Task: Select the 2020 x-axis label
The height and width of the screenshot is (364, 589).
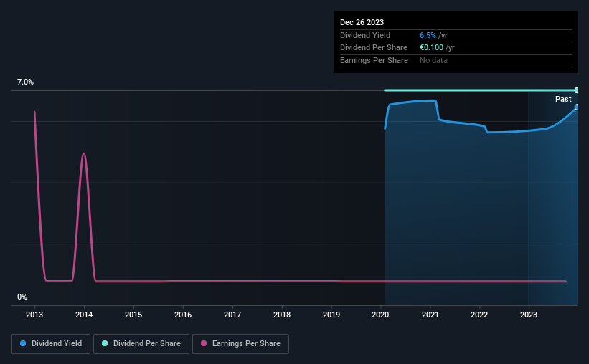Action: (x=380, y=315)
